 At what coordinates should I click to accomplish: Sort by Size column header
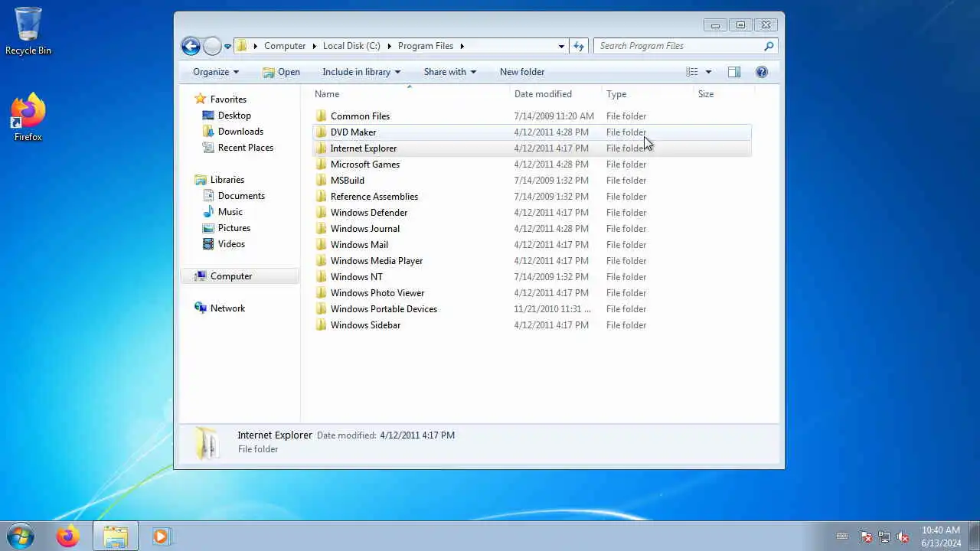(x=706, y=94)
